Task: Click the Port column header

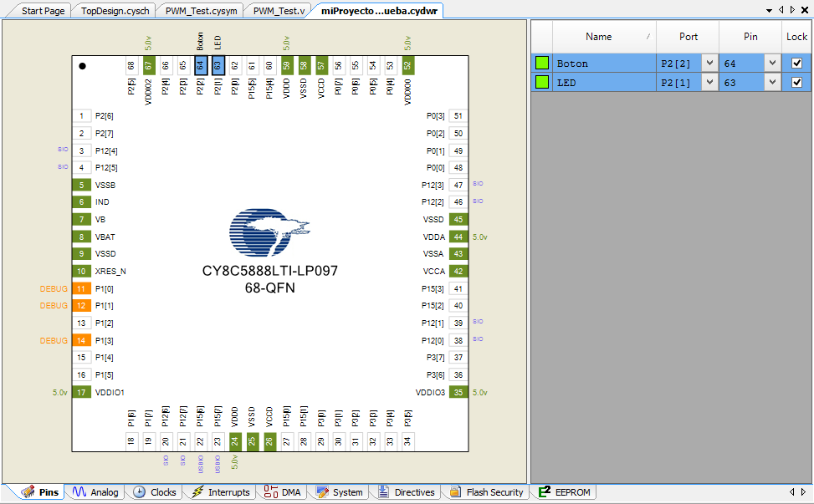Action: pyautogui.click(x=688, y=37)
